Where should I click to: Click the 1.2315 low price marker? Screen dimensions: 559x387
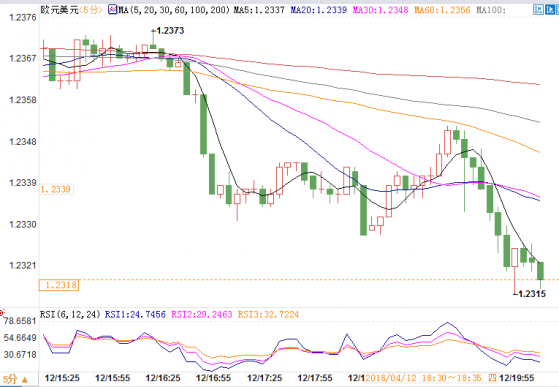[x=531, y=294]
